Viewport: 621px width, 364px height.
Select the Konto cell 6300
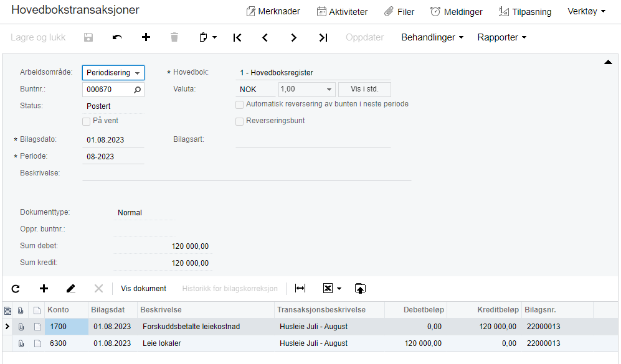click(x=67, y=343)
